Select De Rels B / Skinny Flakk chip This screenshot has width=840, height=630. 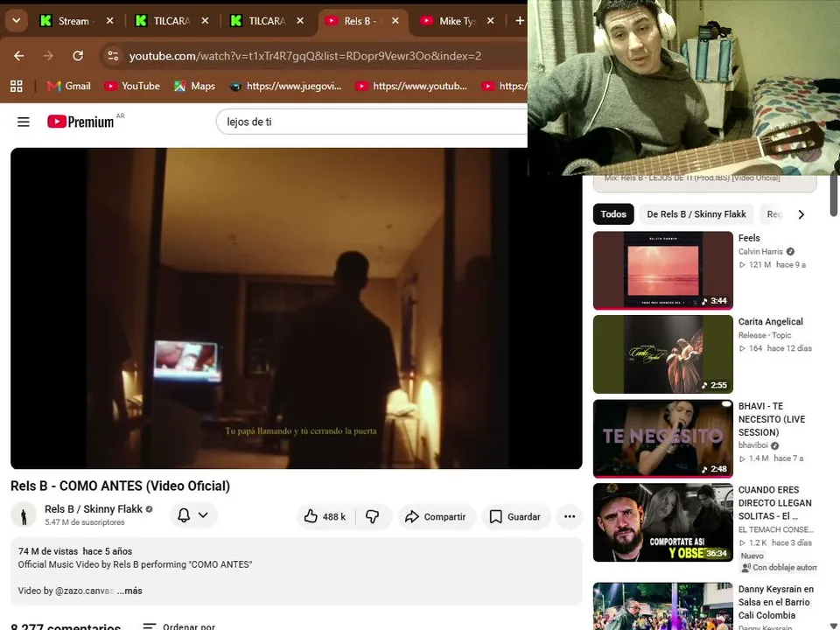pos(696,214)
